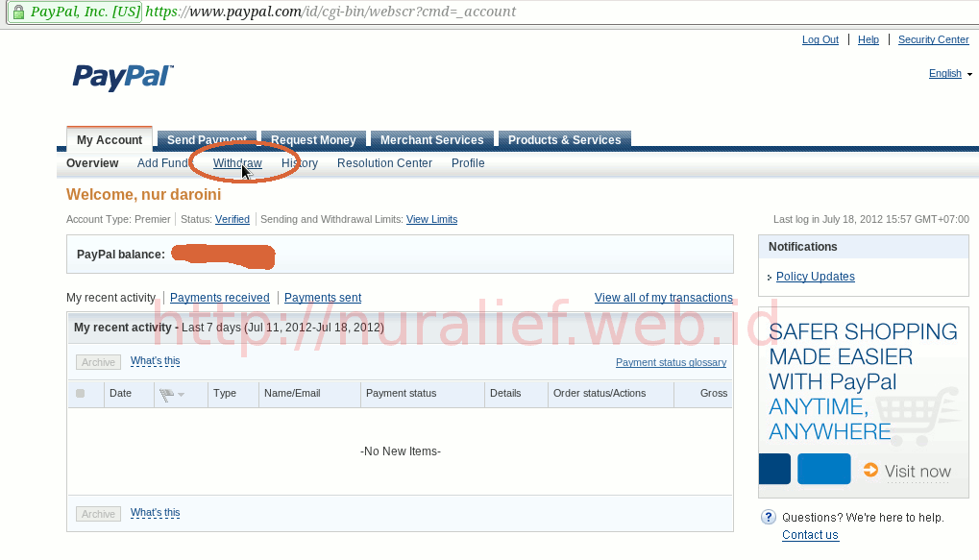
Task: Click the flag column header icon
Action: click(x=167, y=395)
